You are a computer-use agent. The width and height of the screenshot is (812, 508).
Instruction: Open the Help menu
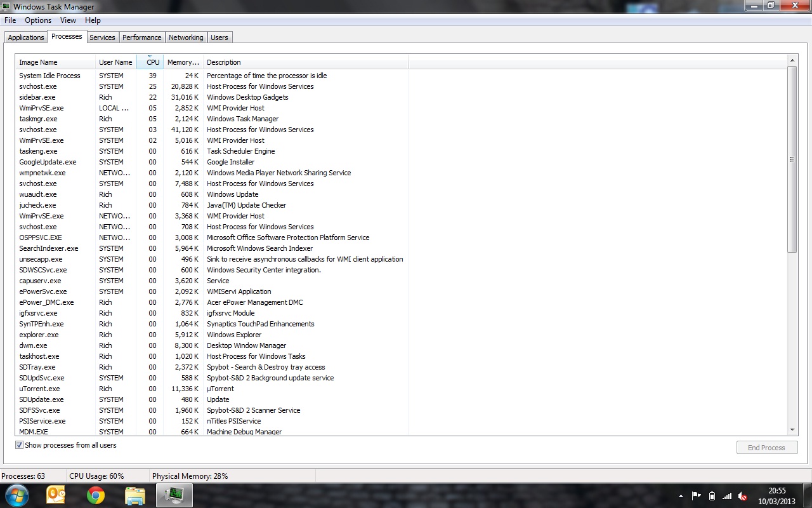click(x=93, y=20)
